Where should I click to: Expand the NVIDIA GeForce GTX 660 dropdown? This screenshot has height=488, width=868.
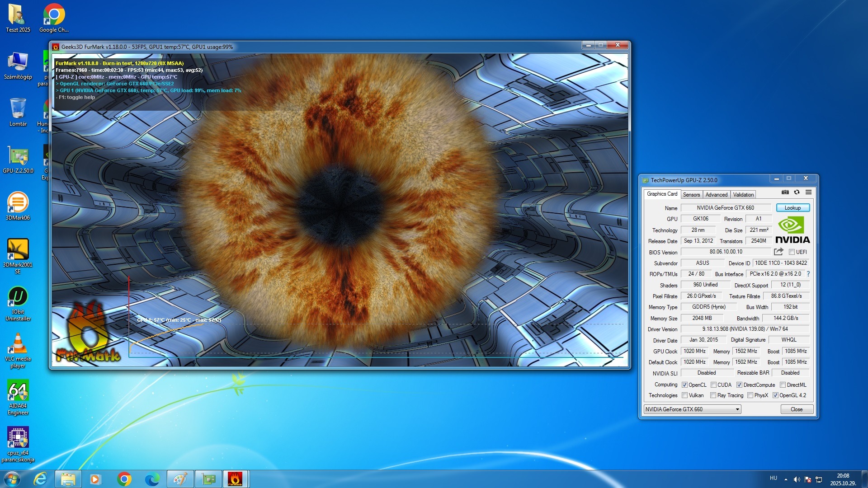pyautogui.click(x=737, y=409)
